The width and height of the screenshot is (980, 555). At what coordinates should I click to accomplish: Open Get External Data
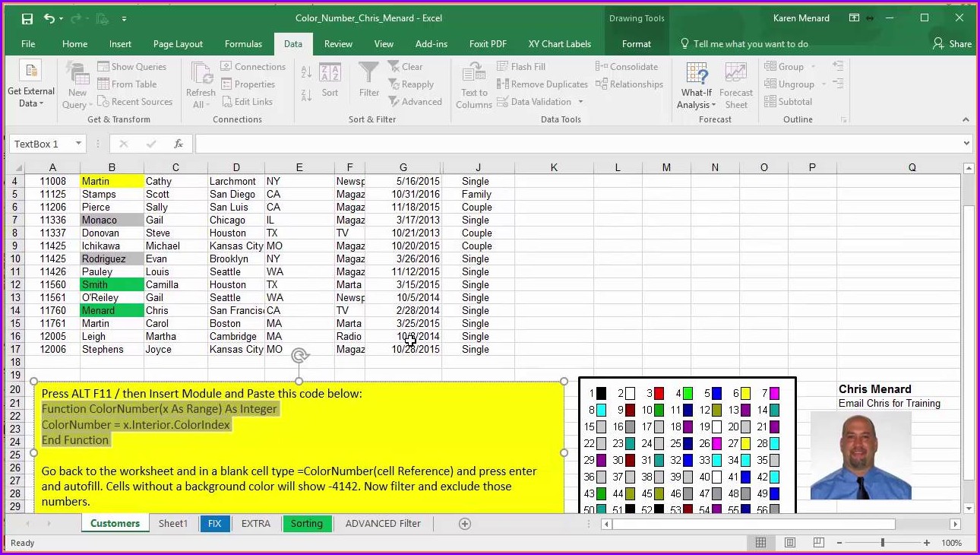pos(31,86)
